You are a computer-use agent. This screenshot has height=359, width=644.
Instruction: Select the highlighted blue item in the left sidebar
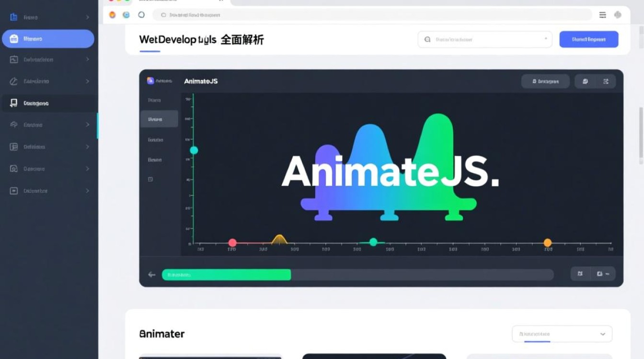pyautogui.click(x=48, y=39)
